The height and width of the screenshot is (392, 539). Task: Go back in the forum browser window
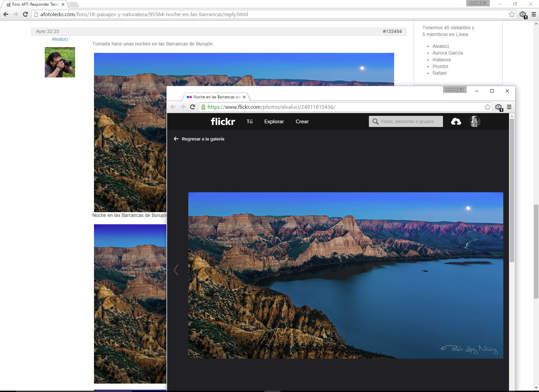[x=6, y=14]
